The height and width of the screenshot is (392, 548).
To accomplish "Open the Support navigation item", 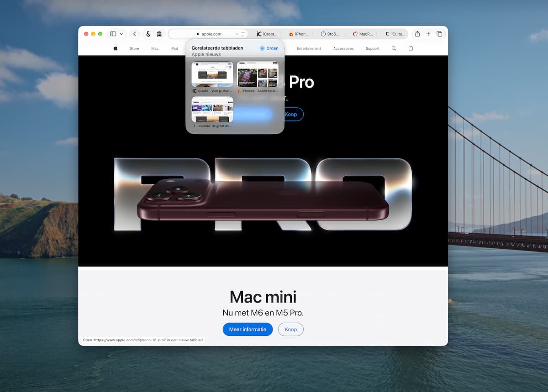I will click(373, 48).
